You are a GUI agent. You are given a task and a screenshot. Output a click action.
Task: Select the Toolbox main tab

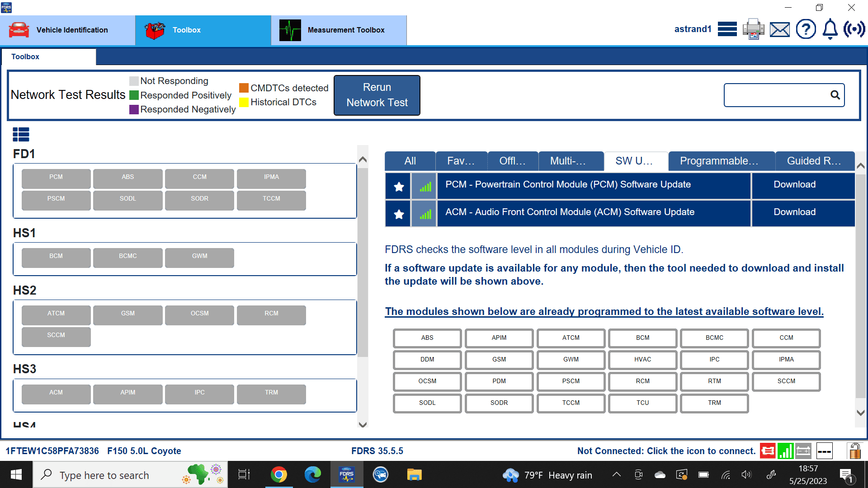[x=203, y=30]
